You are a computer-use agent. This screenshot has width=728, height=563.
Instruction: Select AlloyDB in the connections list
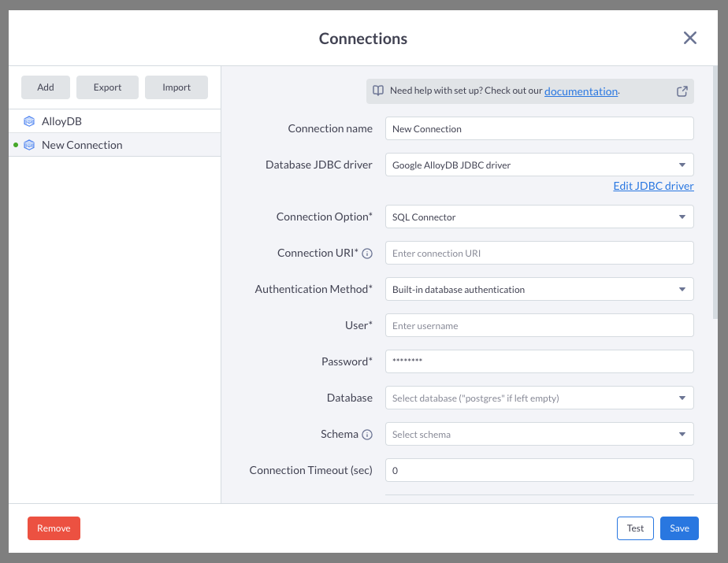click(115, 121)
